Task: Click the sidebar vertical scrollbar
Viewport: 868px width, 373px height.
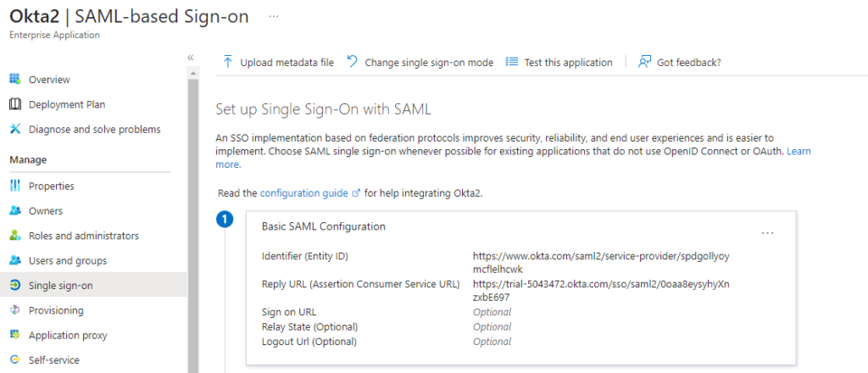Action: coord(193,221)
